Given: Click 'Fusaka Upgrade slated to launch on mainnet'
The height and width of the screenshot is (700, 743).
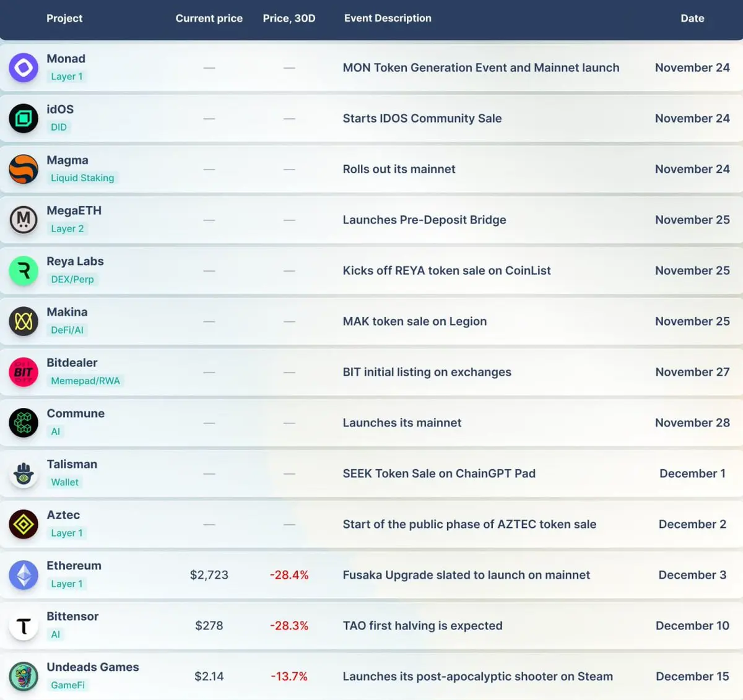Looking at the screenshot, I should click(x=466, y=575).
